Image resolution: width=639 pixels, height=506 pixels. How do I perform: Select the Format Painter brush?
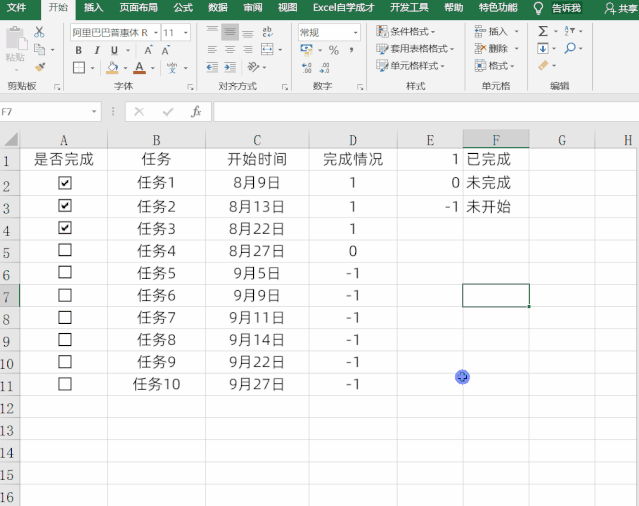[40, 67]
